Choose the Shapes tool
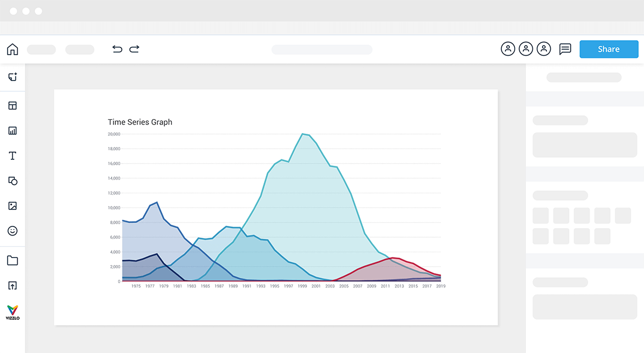This screenshot has height=353, width=644. [x=12, y=181]
